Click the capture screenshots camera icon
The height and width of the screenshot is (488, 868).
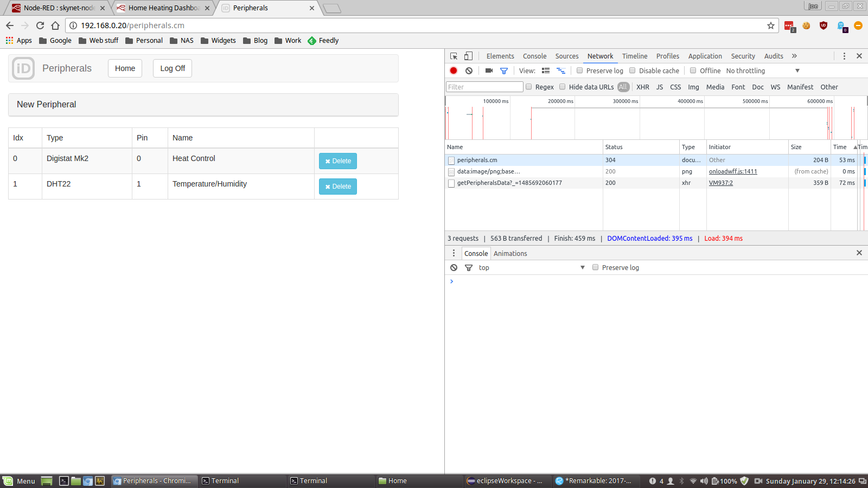pos(489,70)
